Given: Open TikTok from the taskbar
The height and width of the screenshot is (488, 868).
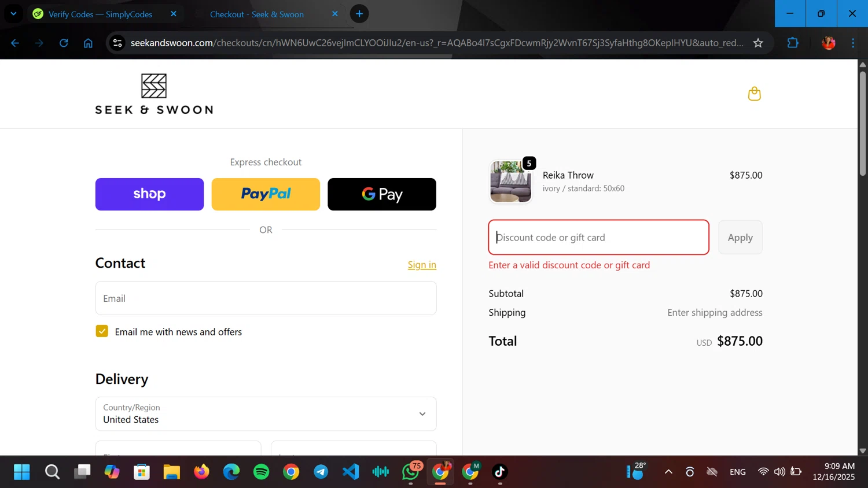Looking at the screenshot, I should (500, 472).
